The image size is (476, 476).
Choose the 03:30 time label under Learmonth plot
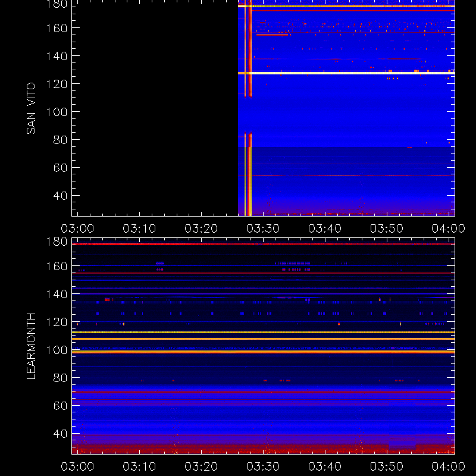tap(263, 466)
